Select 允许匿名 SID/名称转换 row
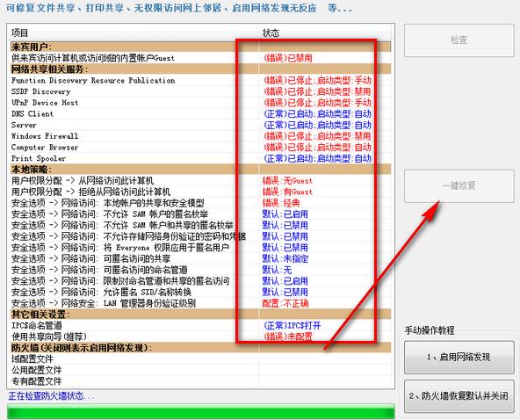 click(200, 293)
